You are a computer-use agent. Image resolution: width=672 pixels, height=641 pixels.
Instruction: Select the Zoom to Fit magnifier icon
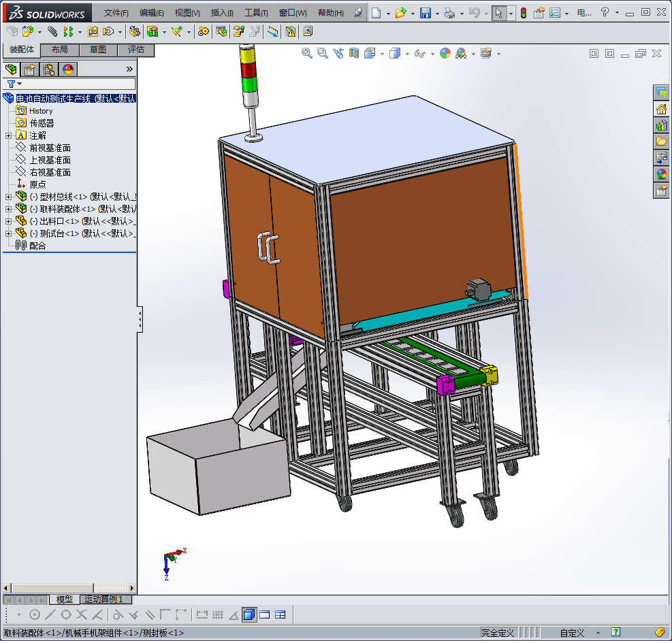tap(307, 53)
